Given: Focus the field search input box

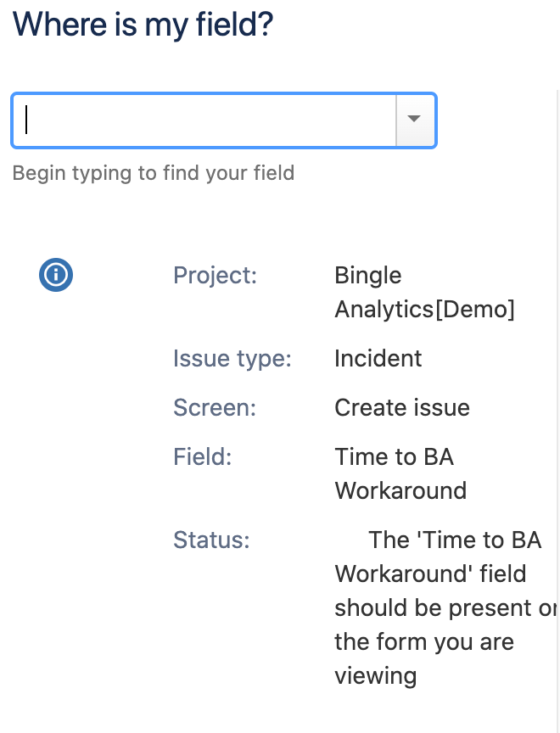Looking at the screenshot, I should (x=204, y=120).
